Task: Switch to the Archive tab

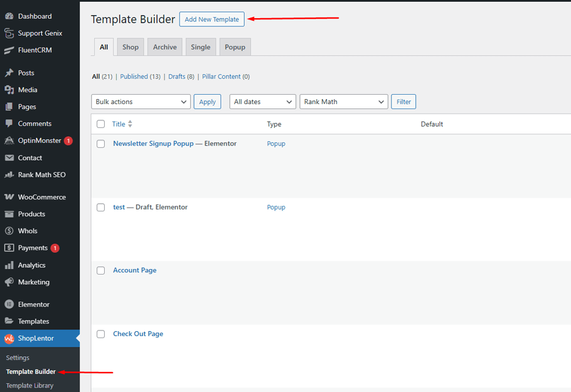Action: [x=164, y=47]
